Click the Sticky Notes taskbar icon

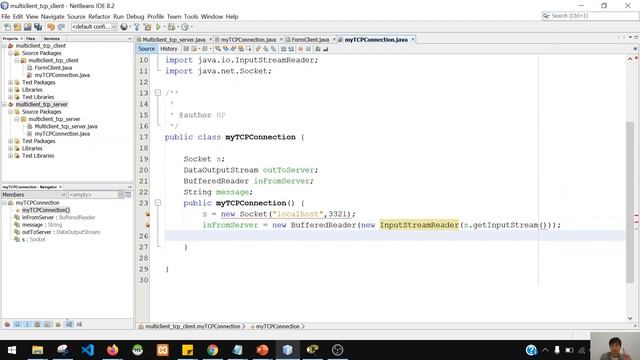(187, 350)
